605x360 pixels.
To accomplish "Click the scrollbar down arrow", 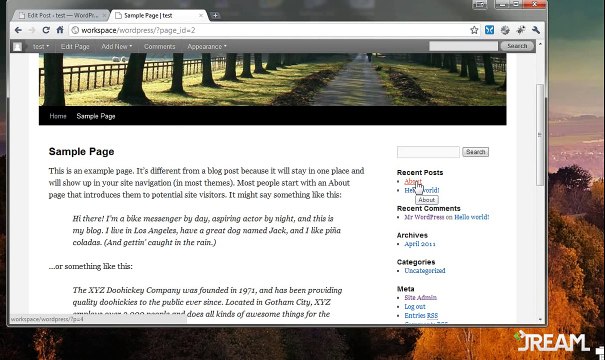I will (540, 319).
